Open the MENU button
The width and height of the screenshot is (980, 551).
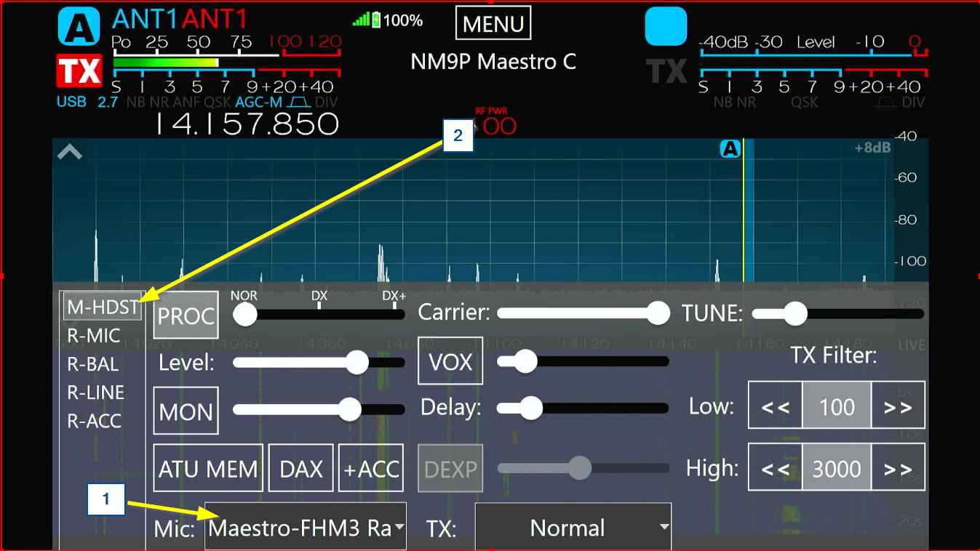coord(493,24)
